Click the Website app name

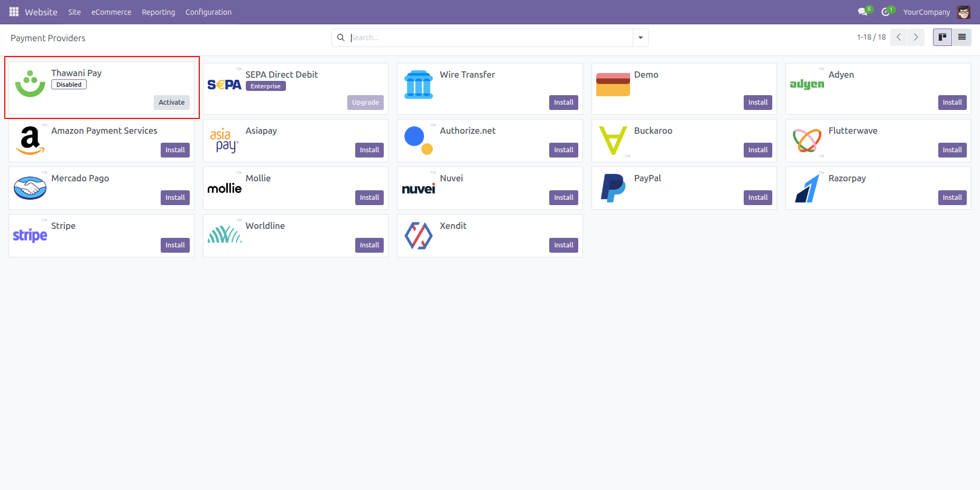pos(41,12)
